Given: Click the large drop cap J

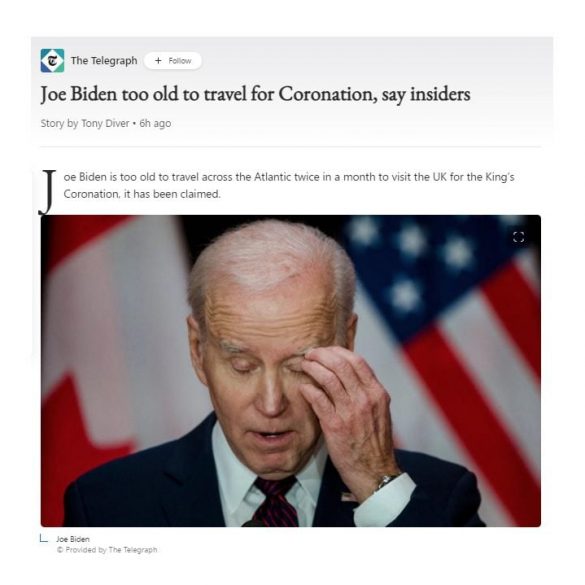Looking at the screenshot, I should (x=47, y=192).
